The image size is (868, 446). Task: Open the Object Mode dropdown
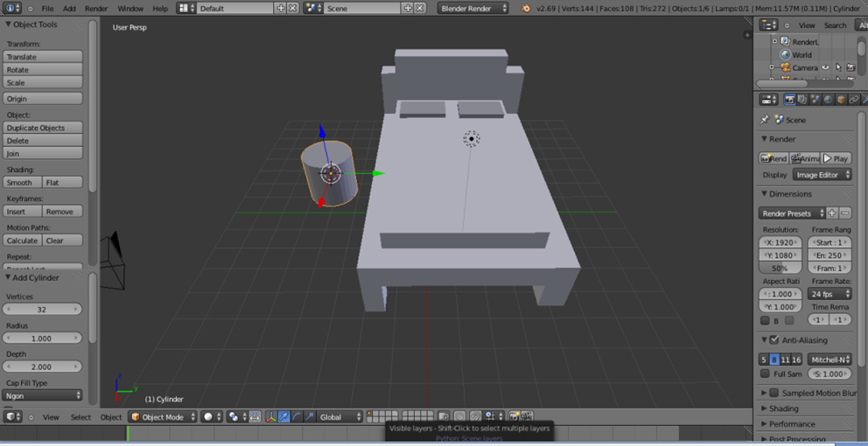pos(163,417)
